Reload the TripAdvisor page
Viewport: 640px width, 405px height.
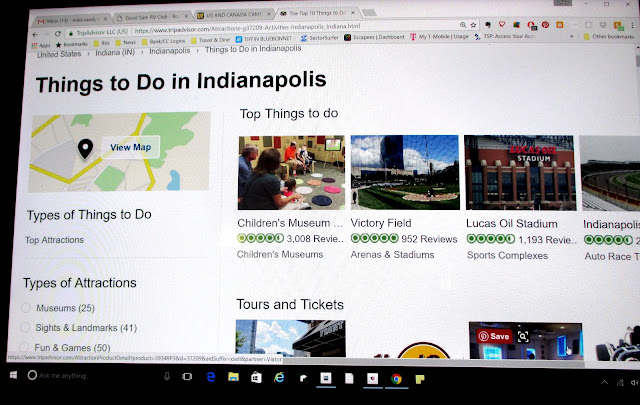[58, 34]
